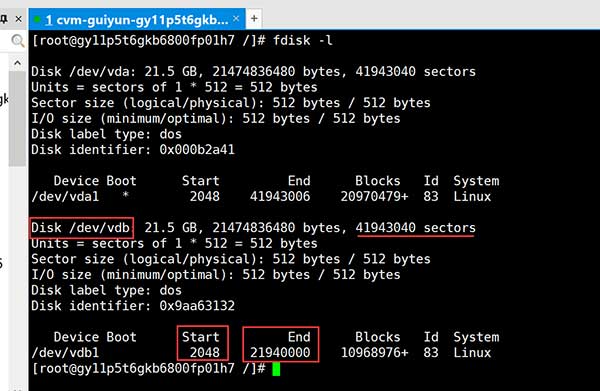The width and height of the screenshot is (600, 391).
Task: Select the cvm-guiyun-gy11p5t6gkb session tab
Action: pos(137,19)
